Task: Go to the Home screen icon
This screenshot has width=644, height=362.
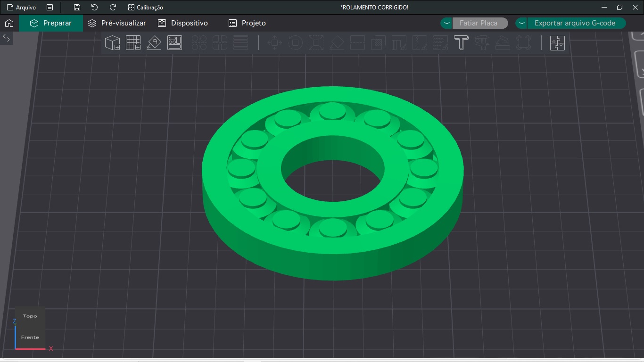Action: coord(9,23)
